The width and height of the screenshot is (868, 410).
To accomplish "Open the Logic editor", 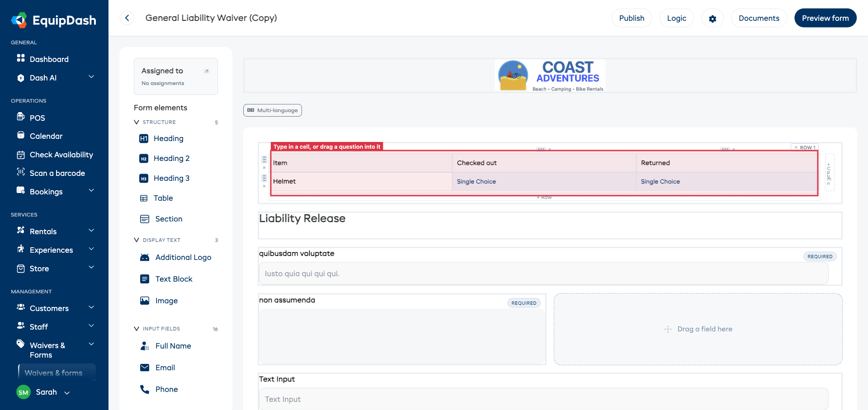I will (676, 18).
